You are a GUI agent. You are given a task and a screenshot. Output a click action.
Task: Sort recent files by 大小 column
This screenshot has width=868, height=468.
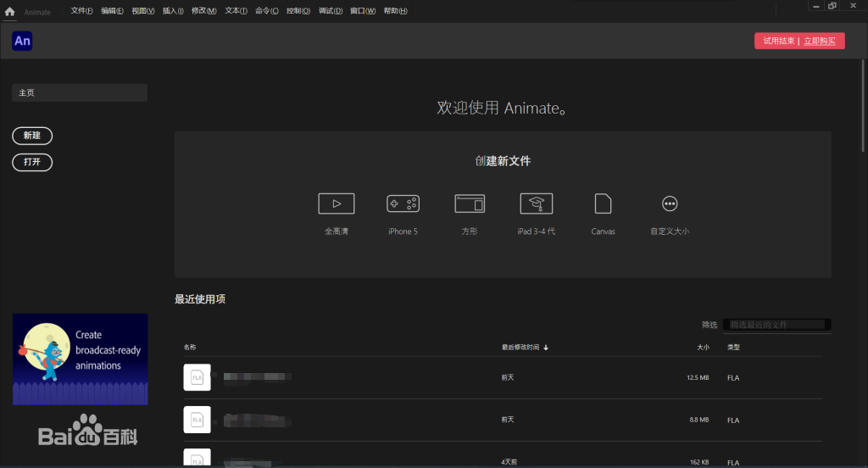point(703,348)
